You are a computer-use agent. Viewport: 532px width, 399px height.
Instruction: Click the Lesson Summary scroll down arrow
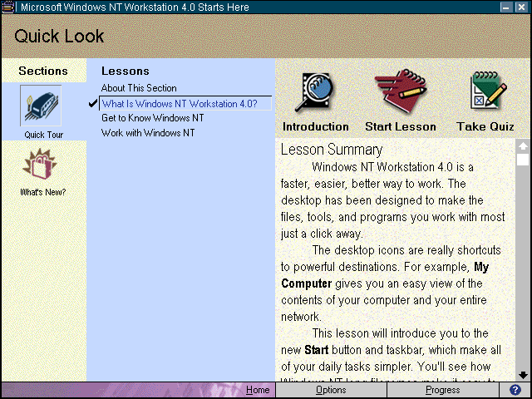pyautogui.click(x=523, y=375)
